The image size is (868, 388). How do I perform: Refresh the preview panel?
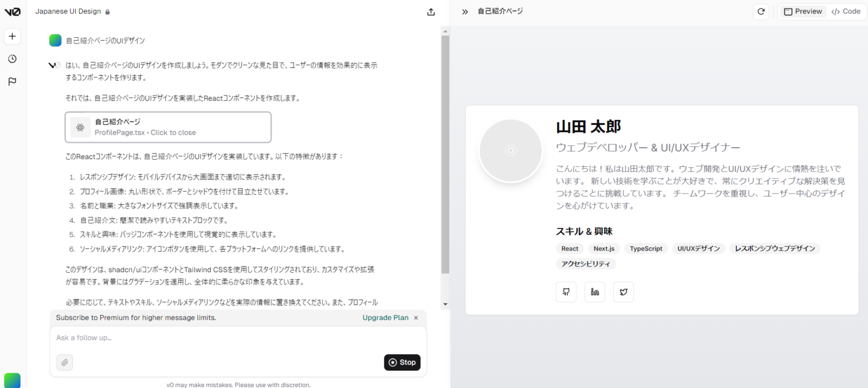pos(761,11)
